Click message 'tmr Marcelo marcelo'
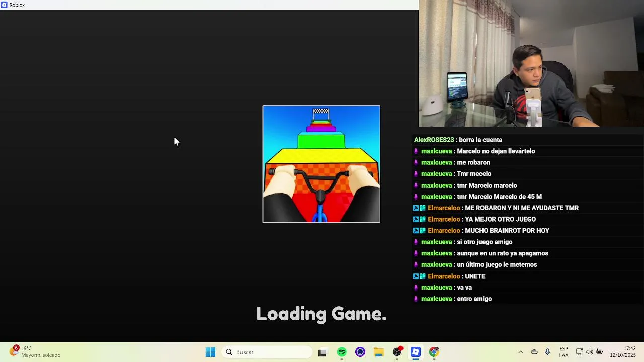This screenshot has width=644, height=362. 487,185
